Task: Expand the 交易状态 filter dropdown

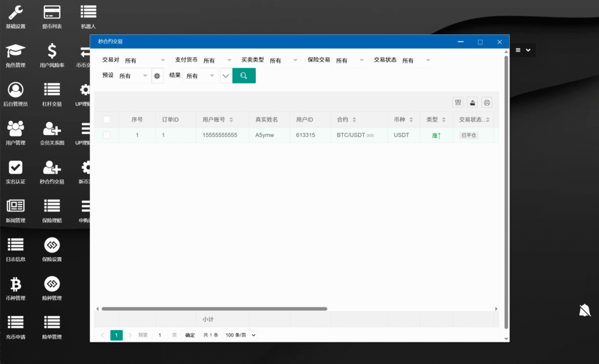Action: click(416, 60)
